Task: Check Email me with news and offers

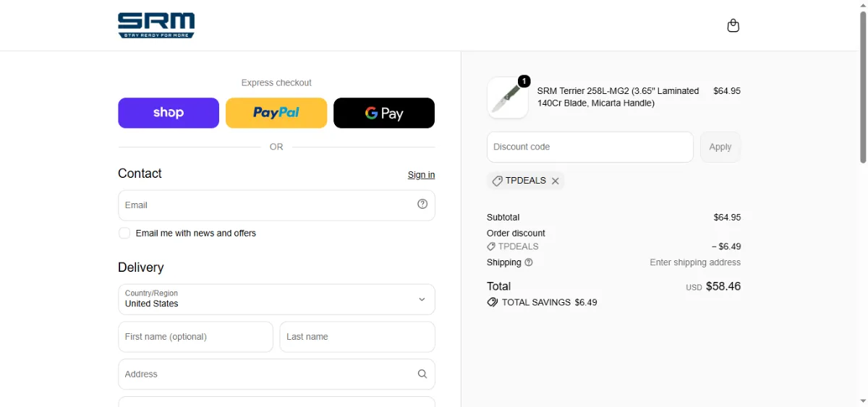Action: [124, 233]
